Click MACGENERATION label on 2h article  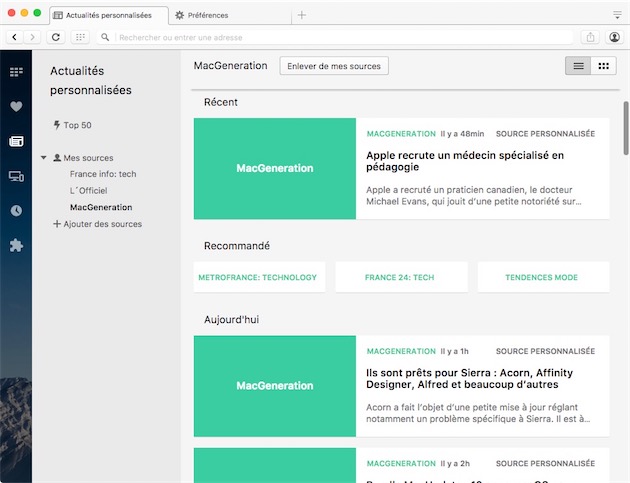(401, 463)
